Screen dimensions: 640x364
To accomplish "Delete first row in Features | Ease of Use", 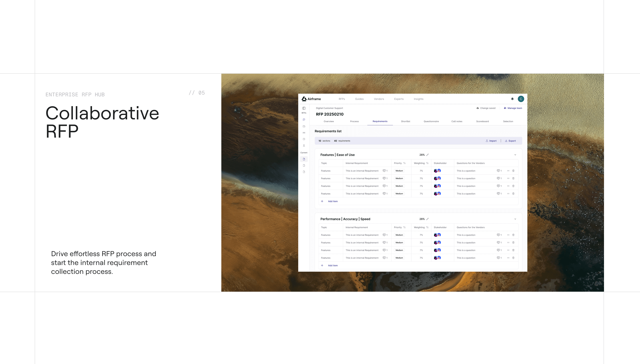I will [x=513, y=171].
